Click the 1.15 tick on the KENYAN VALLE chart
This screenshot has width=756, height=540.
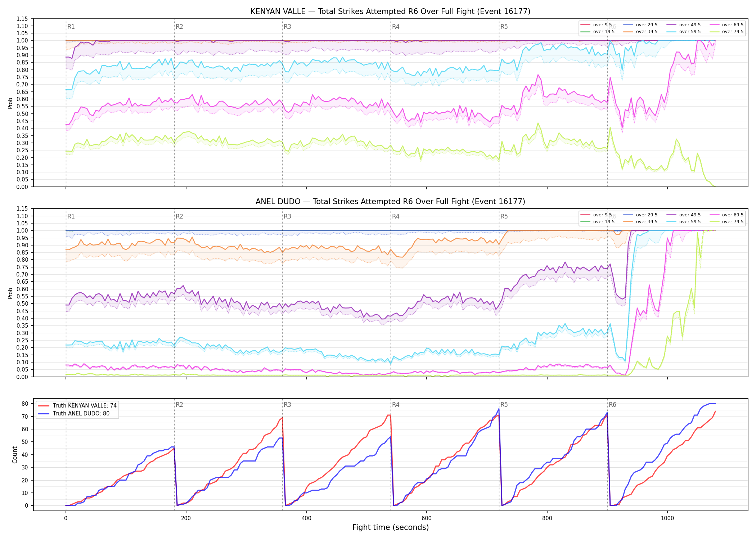click(22, 19)
